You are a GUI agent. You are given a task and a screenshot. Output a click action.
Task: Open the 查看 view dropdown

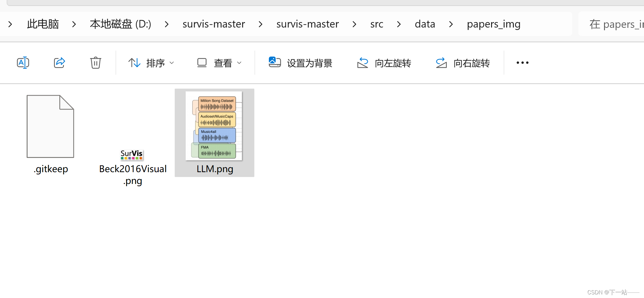coord(219,63)
